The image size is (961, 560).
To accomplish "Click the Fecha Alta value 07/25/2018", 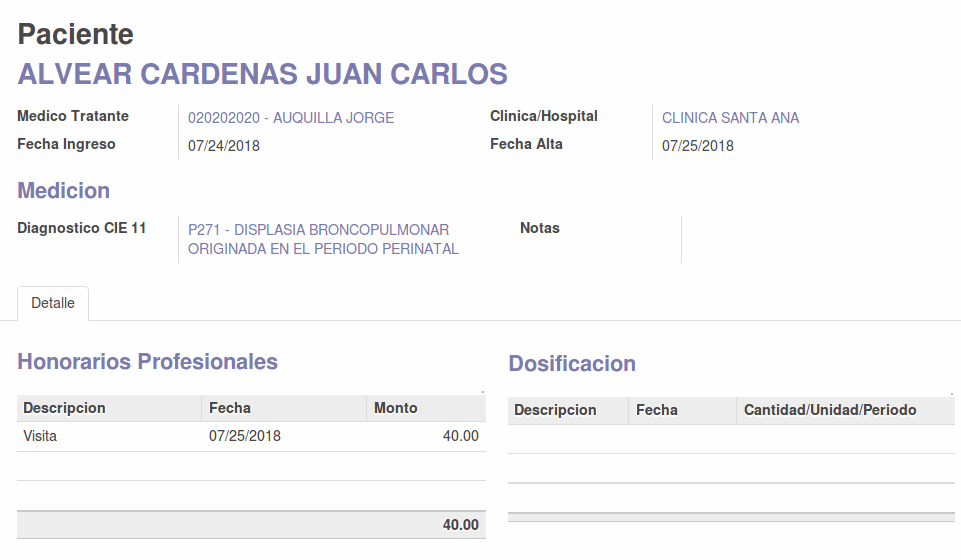I will [x=698, y=146].
